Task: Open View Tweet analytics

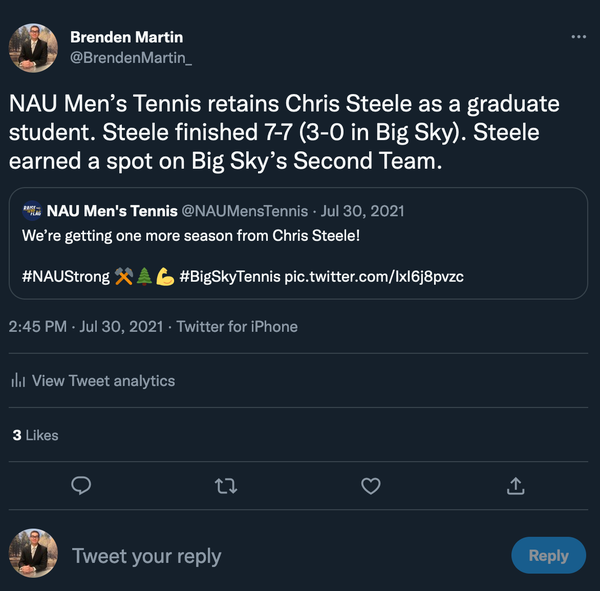Action: pos(103,381)
